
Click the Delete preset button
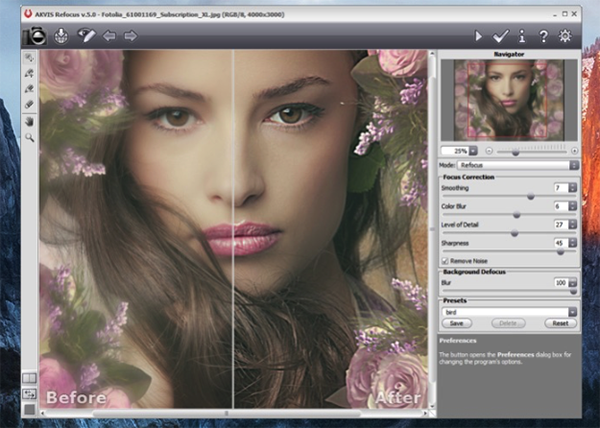pyautogui.click(x=508, y=323)
